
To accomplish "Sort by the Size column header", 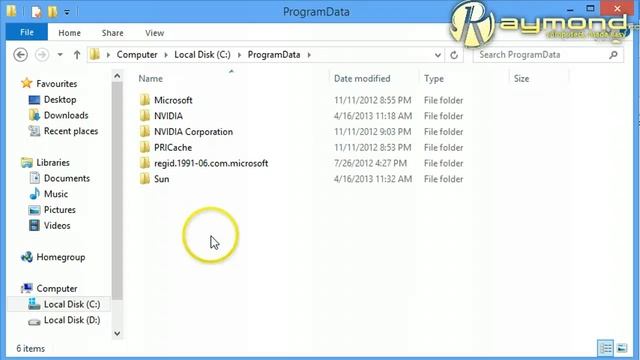I will (521, 78).
